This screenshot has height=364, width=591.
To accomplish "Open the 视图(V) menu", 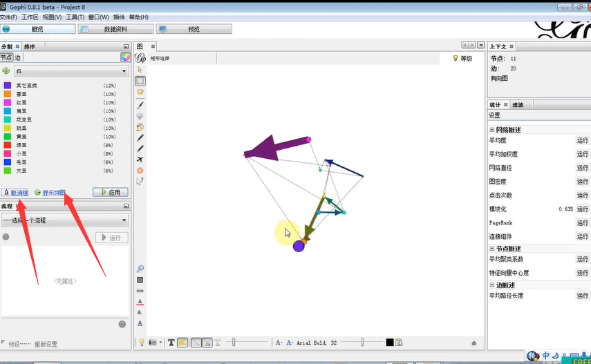I will [52, 17].
